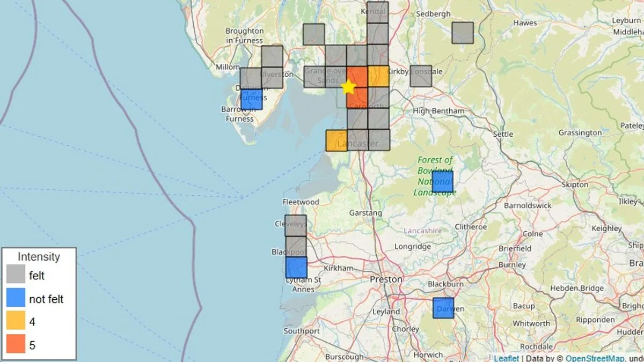This screenshot has height=362, width=644.
Task: Click gray square over Kirkby Lonsdale label
Action: [x=421, y=76]
